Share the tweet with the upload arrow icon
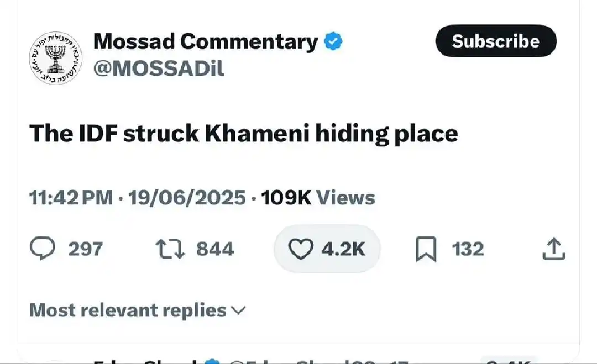This screenshot has width=597, height=364. [554, 249]
